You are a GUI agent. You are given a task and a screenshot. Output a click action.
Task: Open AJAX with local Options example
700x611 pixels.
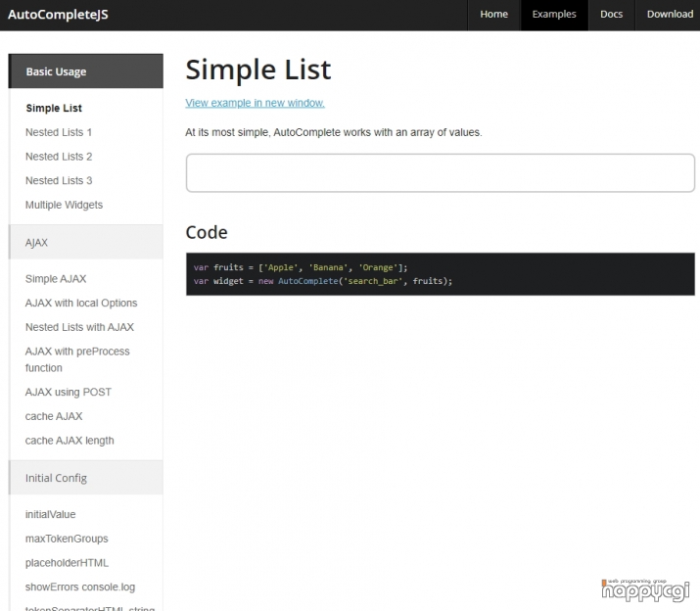pos(81,303)
